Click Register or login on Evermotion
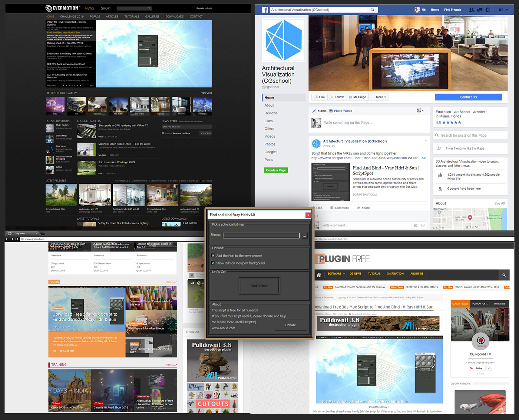This screenshot has width=519, height=420. click(204, 8)
